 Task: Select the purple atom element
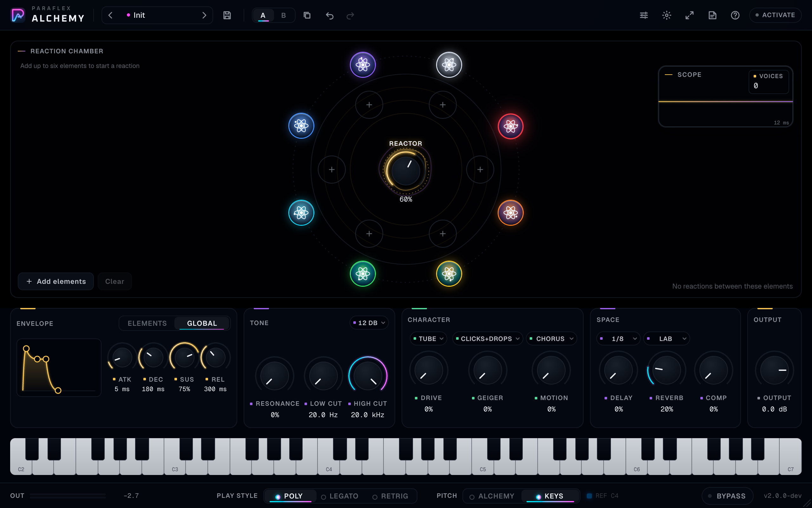pyautogui.click(x=363, y=64)
